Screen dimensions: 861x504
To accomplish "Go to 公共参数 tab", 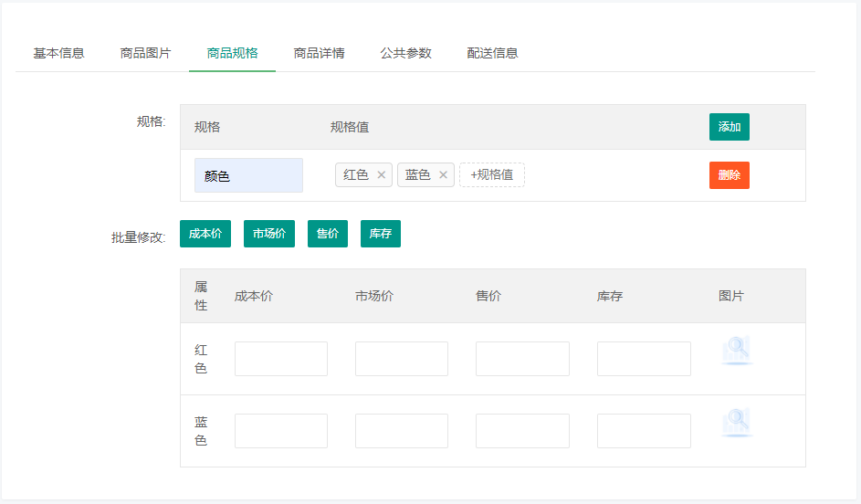I will click(x=405, y=53).
